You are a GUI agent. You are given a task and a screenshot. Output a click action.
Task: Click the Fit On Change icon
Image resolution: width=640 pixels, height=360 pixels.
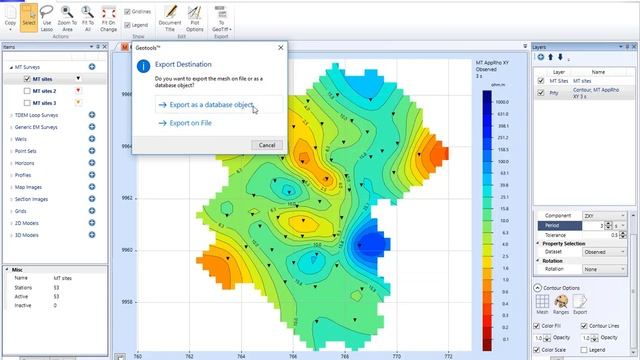pyautogui.click(x=109, y=18)
